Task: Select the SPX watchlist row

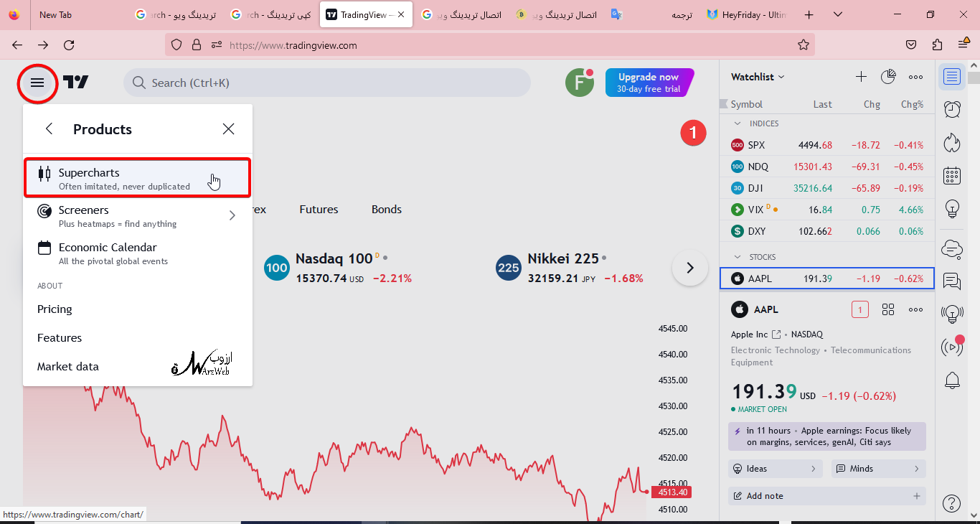Action: pos(827,145)
